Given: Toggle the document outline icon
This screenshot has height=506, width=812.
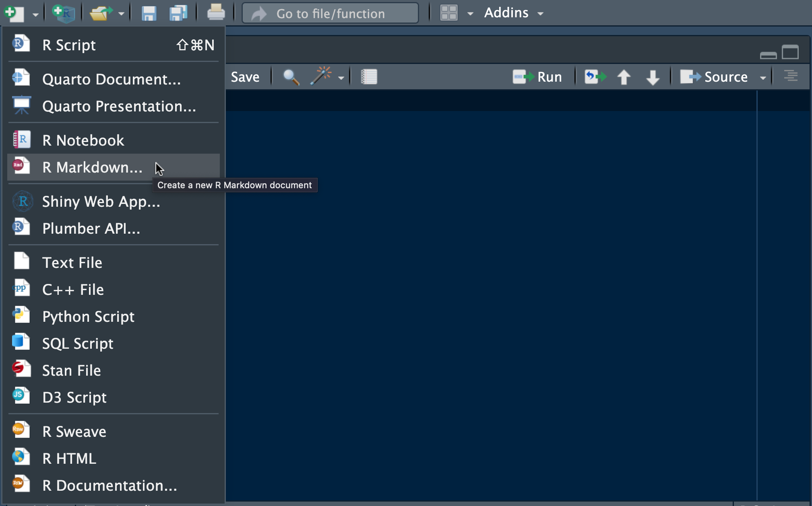Looking at the screenshot, I should (791, 76).
